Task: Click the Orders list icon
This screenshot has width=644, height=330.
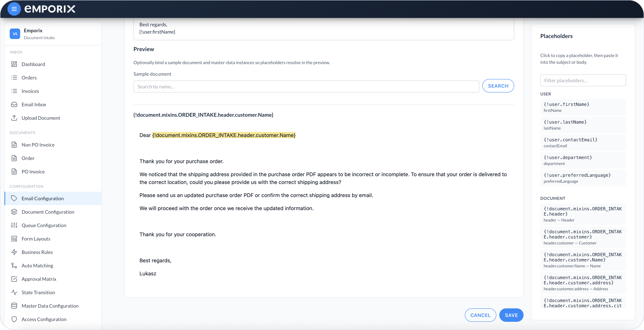Action: point(14,78)
